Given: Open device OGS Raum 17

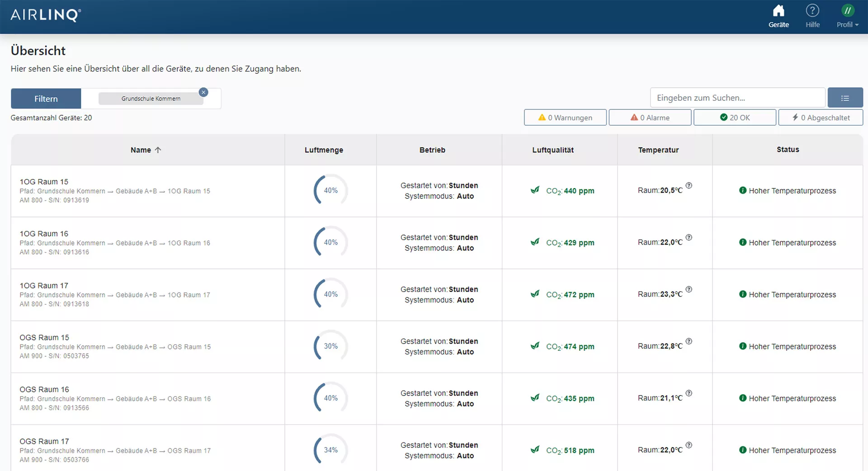Looking at the screenshot, I should pyautogui.click(x=44, y=442).
